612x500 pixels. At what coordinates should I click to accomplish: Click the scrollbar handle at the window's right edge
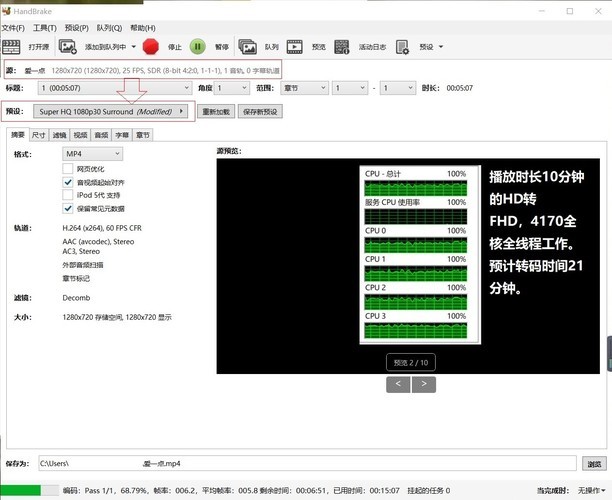coord(609,353)
